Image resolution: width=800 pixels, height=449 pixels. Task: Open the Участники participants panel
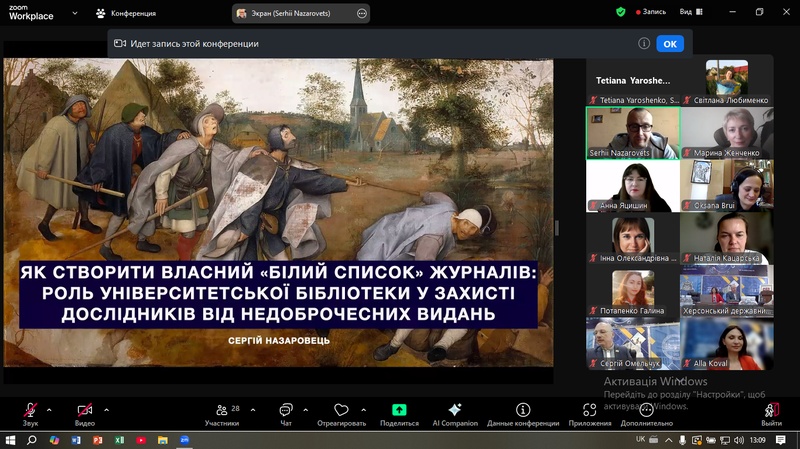coord(222,414)
